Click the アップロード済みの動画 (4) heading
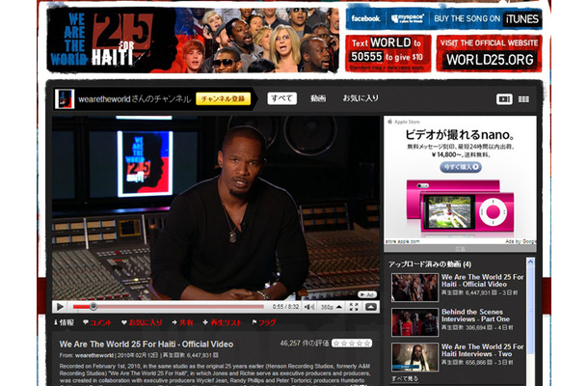 click(430, 264)
